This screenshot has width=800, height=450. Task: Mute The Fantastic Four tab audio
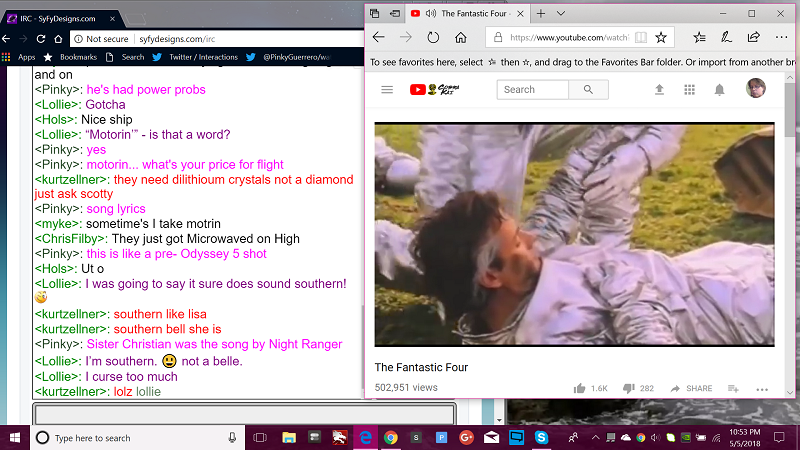tap(431, 14)
